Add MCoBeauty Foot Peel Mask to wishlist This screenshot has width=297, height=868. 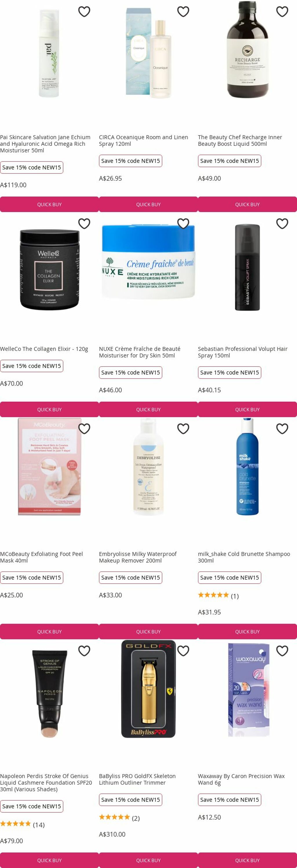(x=84, y=429)
